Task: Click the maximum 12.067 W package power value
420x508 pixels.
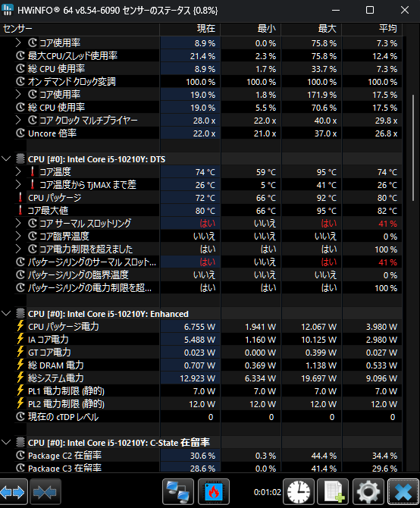Action: click(x=319, y=327)
